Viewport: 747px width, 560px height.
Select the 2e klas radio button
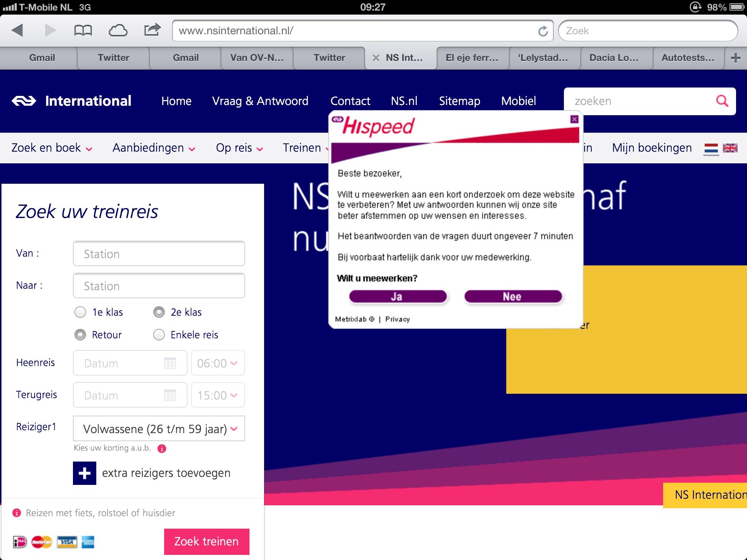coord(159,312)
